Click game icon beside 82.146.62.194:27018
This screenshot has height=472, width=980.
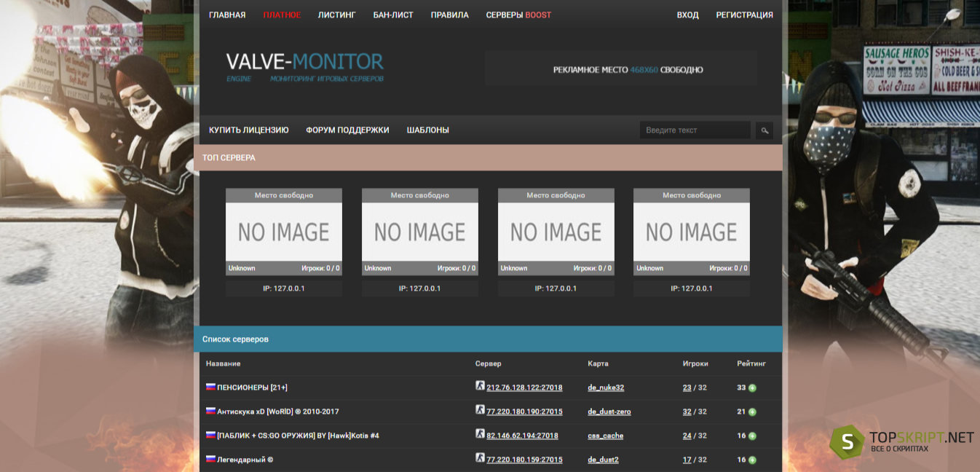click(x=480, y=434)
